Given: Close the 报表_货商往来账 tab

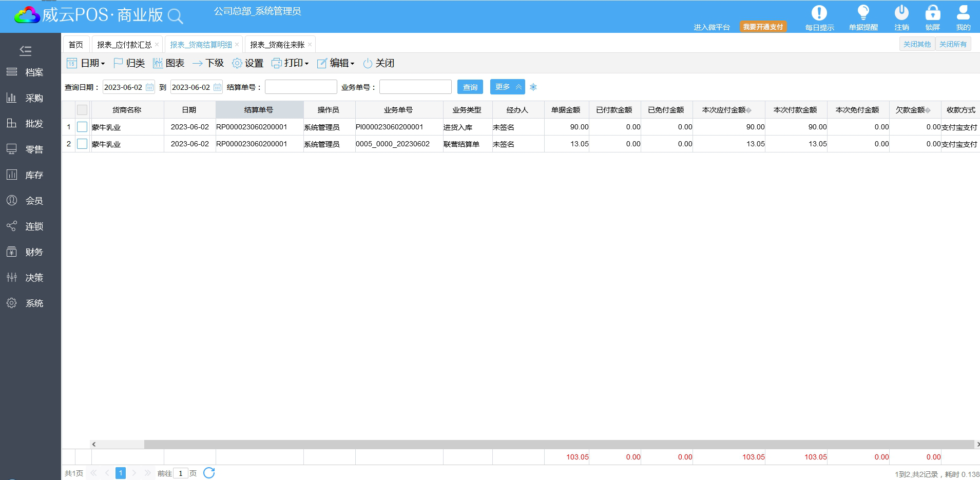Looking at the screenshot, I should tap(310, 45).
